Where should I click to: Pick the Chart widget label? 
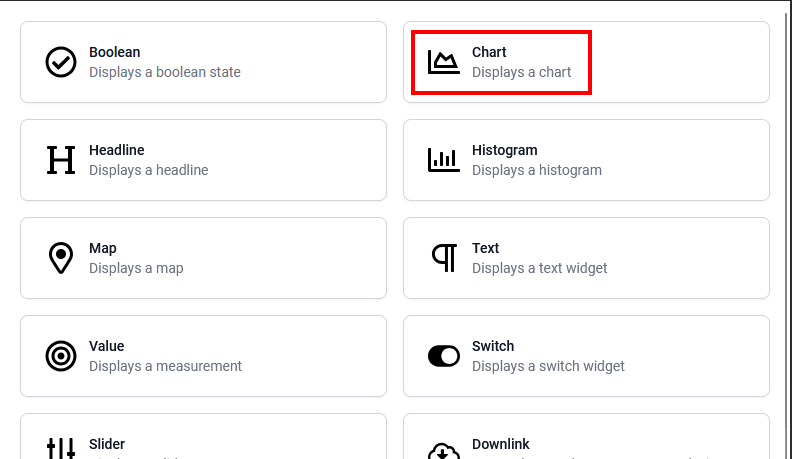(x=489, y=52)
